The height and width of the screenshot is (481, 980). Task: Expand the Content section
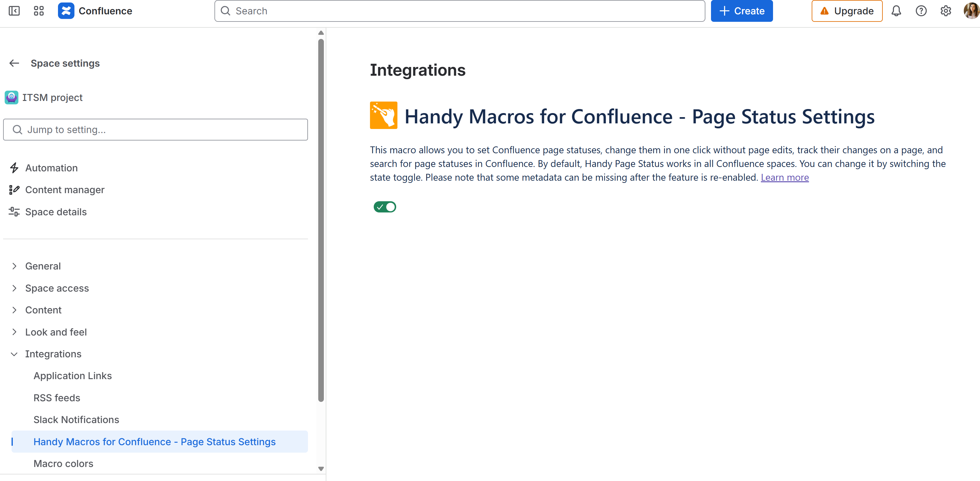pos(14,310)
